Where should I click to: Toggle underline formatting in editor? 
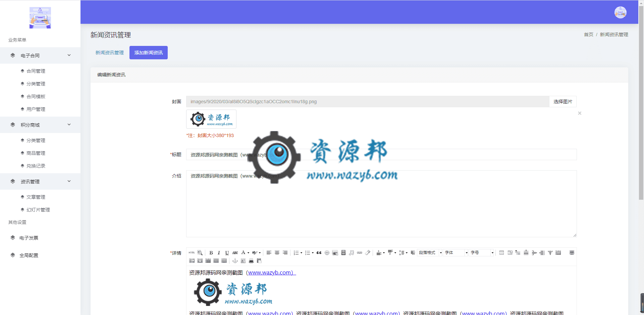click(227, 253)
